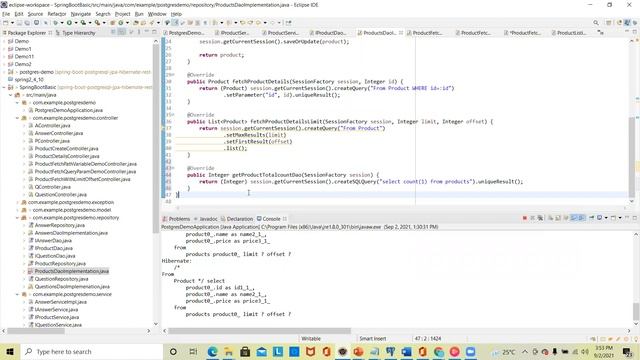The image size is (640, 360).
Task: Expand com.example.postgresdemo.model package
Action: click(17, 210)
